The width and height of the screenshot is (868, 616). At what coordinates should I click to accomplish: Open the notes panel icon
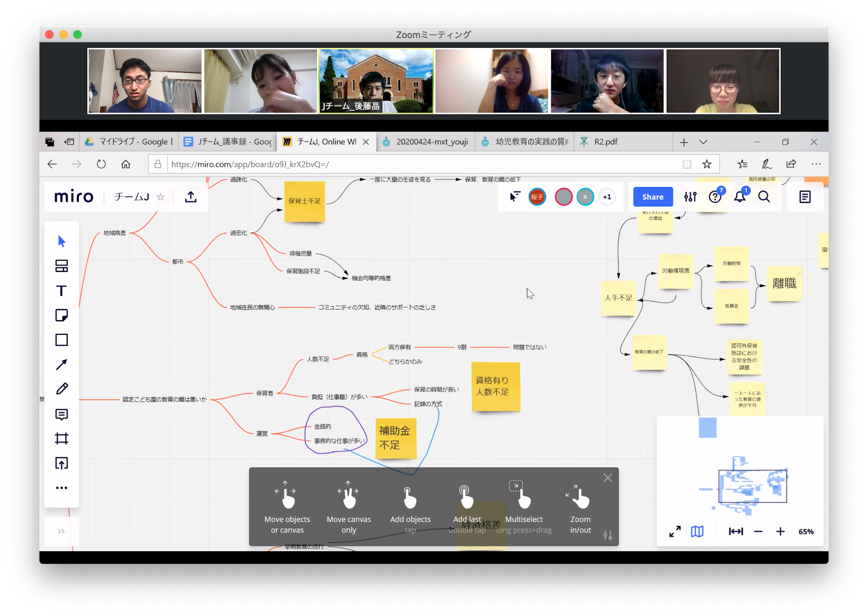[x=805, y=197]
